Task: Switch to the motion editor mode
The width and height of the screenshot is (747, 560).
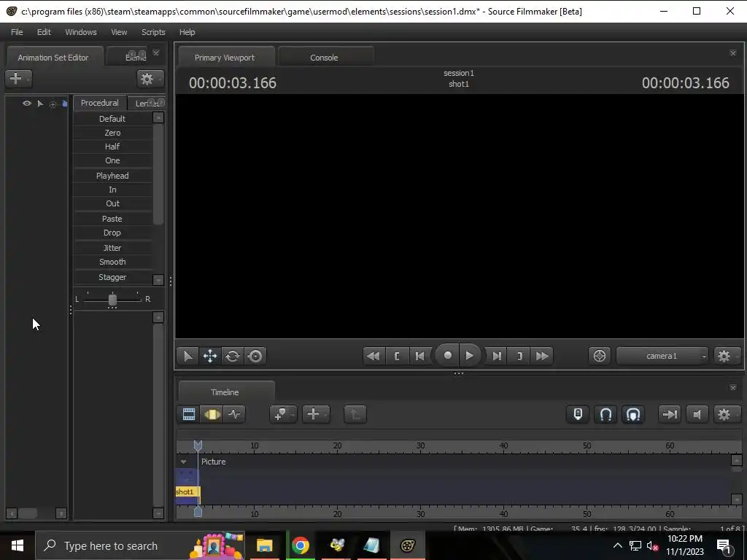Action: (x=212, y=414)
